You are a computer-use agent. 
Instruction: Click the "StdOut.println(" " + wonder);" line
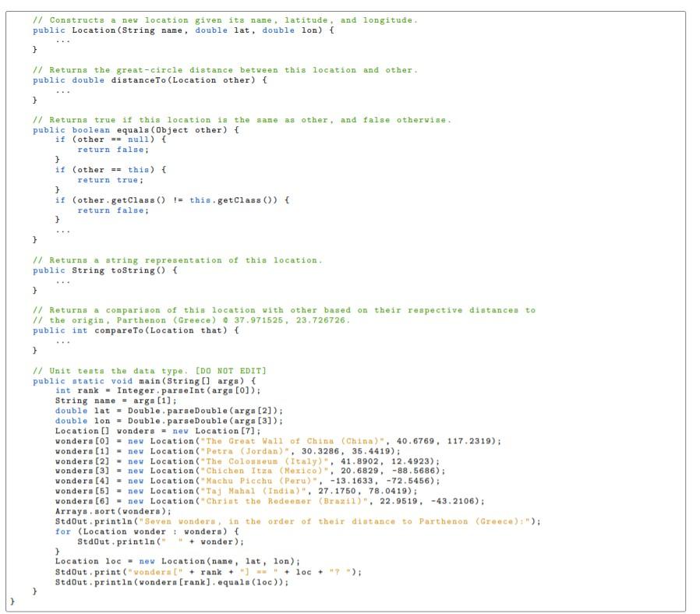click(161, 542)
